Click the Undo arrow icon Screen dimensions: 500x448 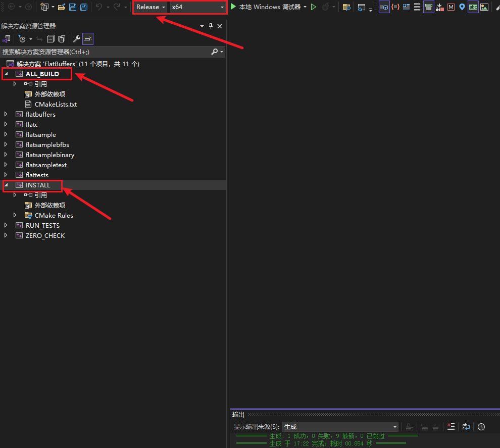tap(99, 7)
